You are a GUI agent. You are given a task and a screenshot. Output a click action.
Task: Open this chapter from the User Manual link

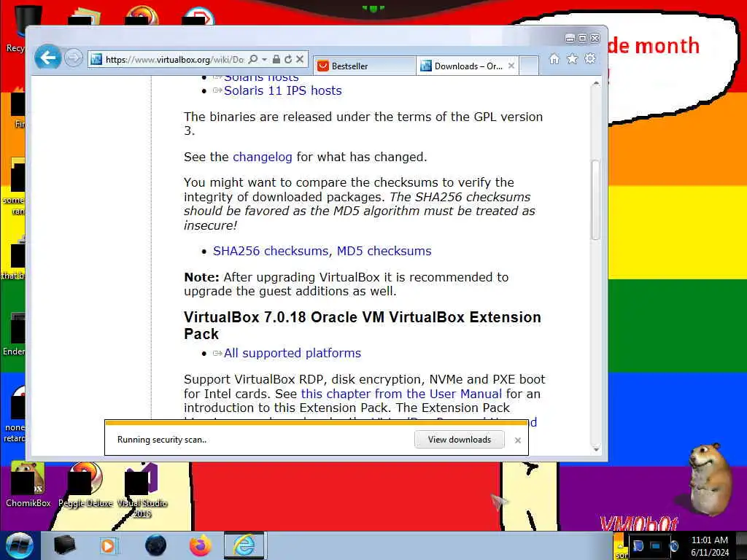coord(402,394)
